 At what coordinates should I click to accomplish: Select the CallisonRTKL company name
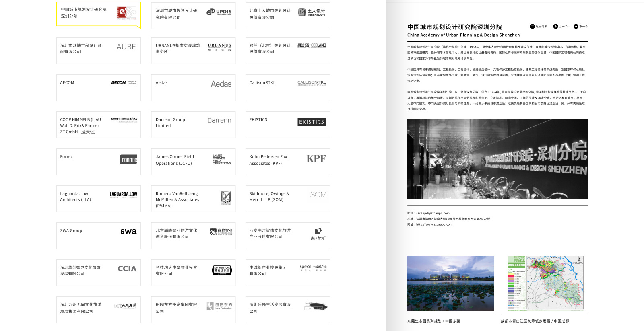coord(262,83)
